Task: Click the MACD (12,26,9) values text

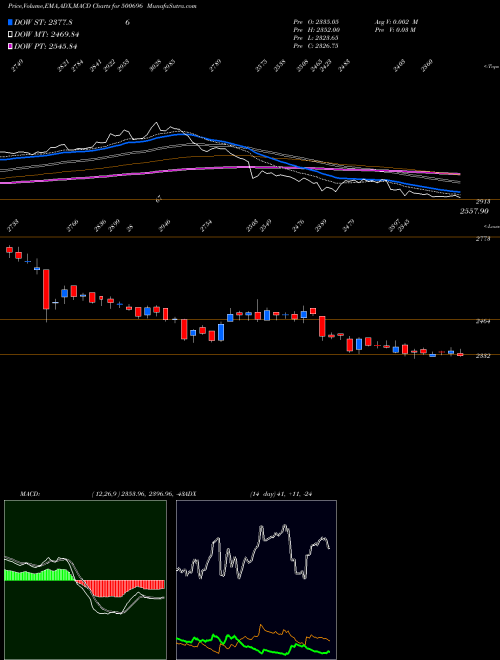Action: [x=139, y=494]
